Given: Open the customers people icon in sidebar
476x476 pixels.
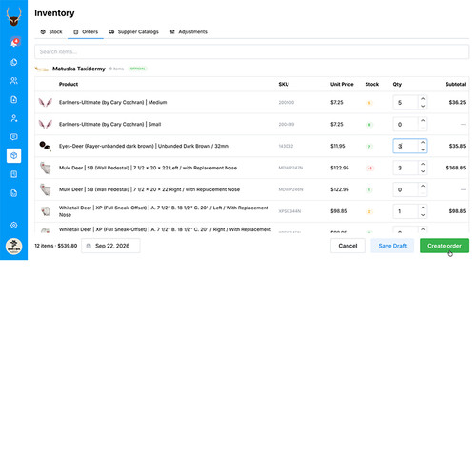Looking at the screenshot, I should point(14,81).
